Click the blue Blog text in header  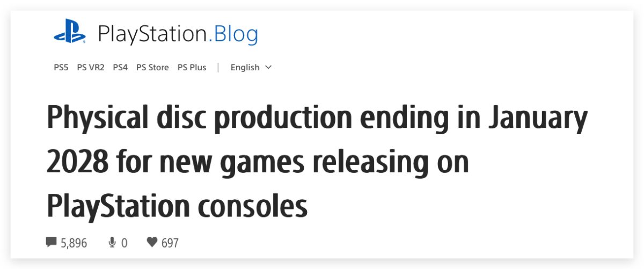point(236,35)
